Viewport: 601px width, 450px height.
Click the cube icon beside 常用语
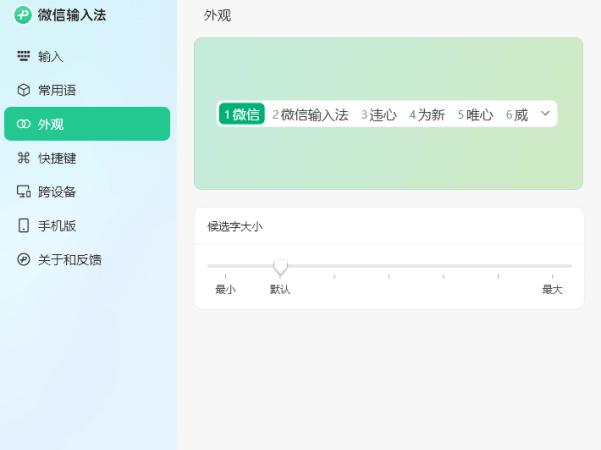(x=24, y=90)
